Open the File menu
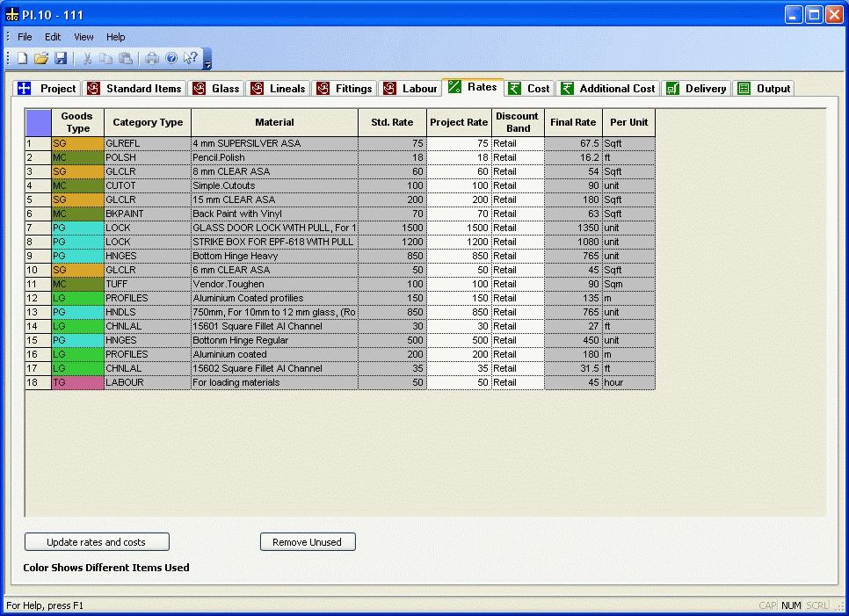The height and width of the screenshot is (616, 849). click(x=25, y=37)
